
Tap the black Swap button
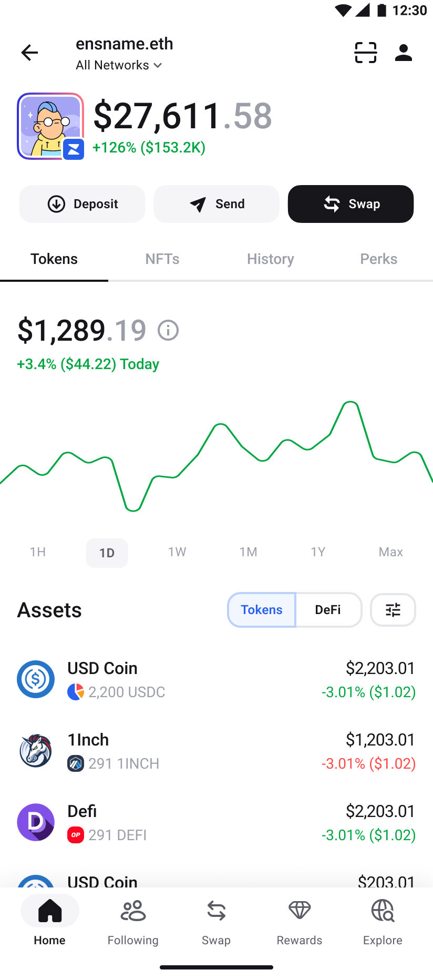tap(350, 204)
